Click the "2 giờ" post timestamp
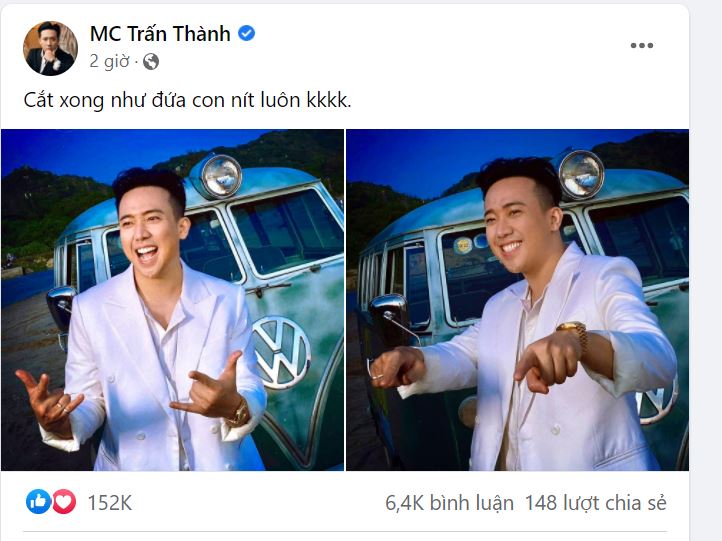Screen dimensions: 722x541 (110, 61)
